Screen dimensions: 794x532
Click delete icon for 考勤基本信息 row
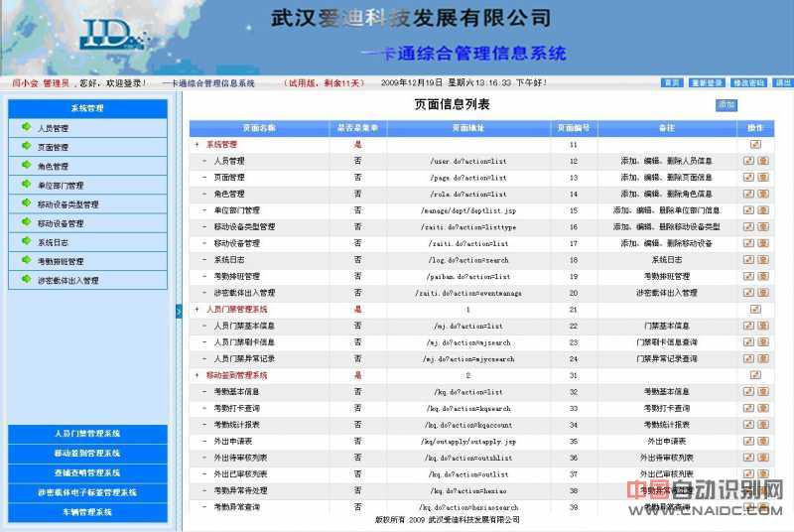tap(763, 391)
